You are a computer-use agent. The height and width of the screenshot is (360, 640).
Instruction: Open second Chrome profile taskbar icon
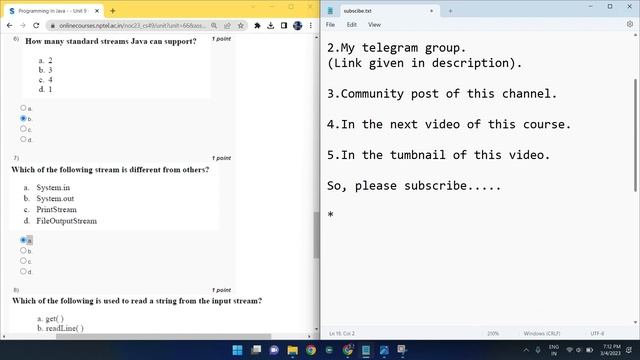click(x=348, y=350)
